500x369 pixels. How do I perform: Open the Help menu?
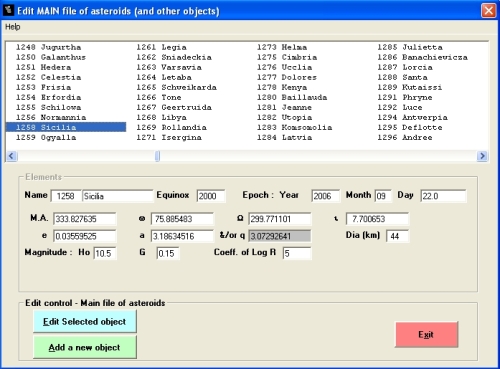[13, 27]
